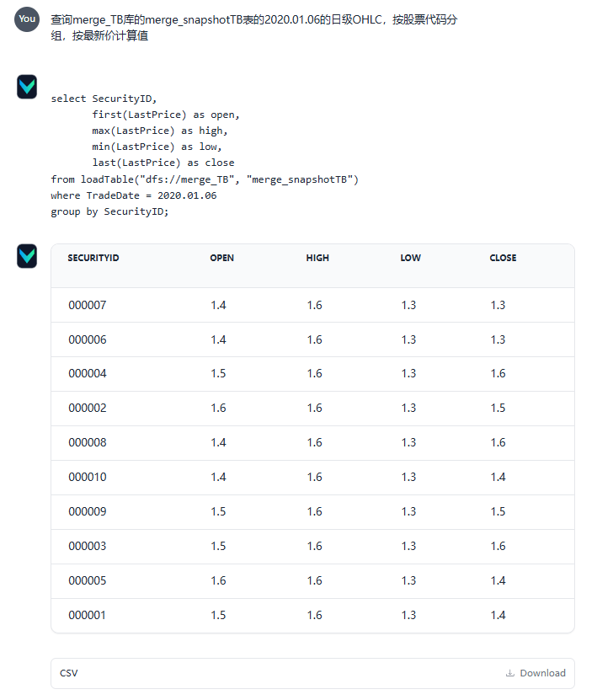Viewport: 597px width, 700px height.
Task: Click the assistant logo beside the result table
Action: click(27, 256)
